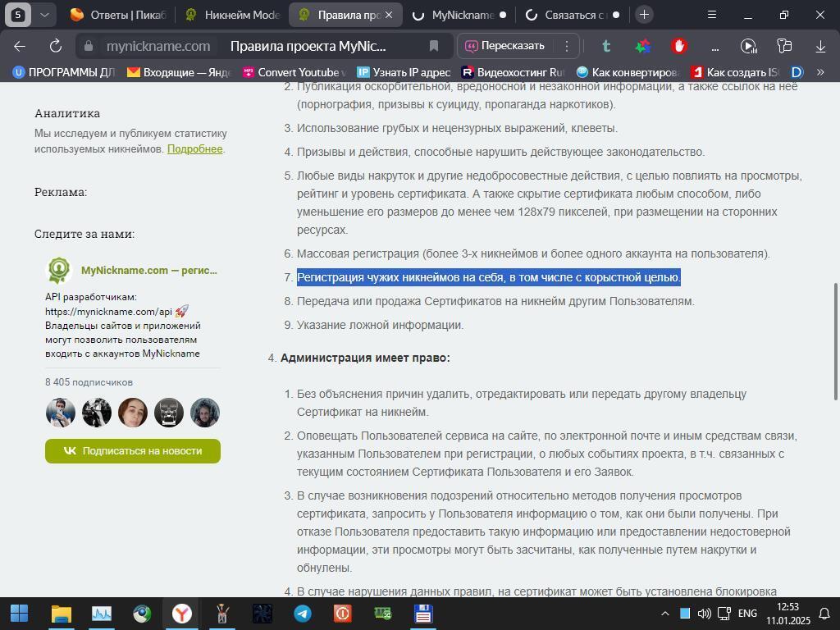
Task: Open the Подробнее analytics link
Action: (x=195, y=149)
